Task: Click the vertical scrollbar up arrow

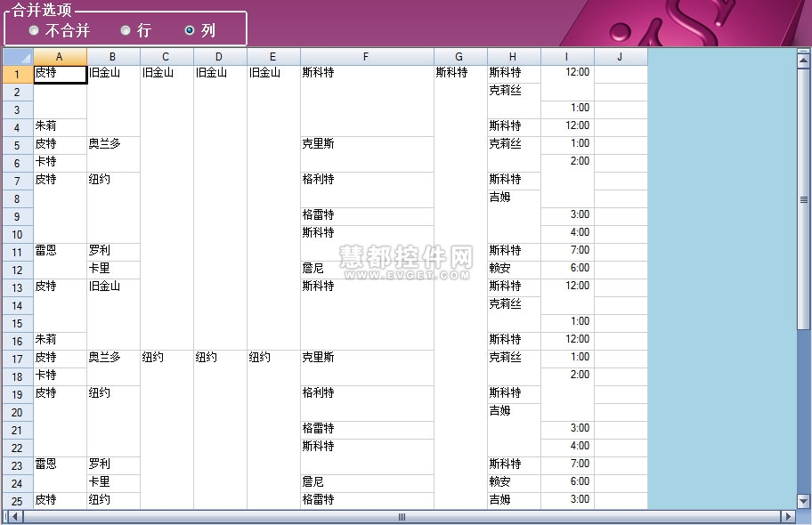Action: (803, 61)
